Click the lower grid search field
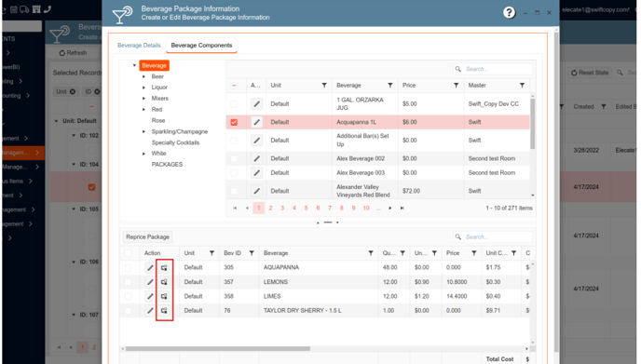The image size is (641, 364). coord(493,237)
